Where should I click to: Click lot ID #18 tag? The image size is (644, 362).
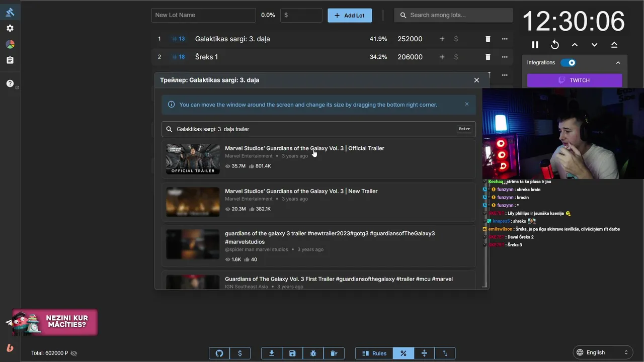point(179,57)
